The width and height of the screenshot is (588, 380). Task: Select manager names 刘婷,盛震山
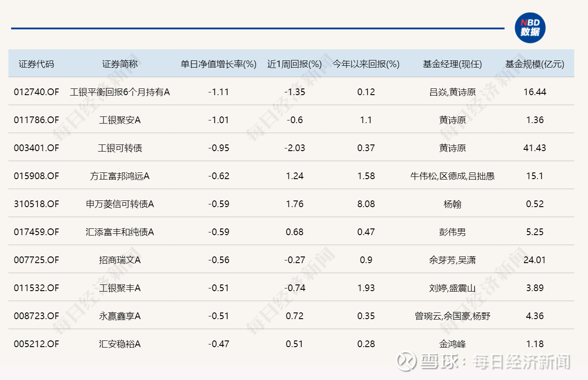point(452,288)
